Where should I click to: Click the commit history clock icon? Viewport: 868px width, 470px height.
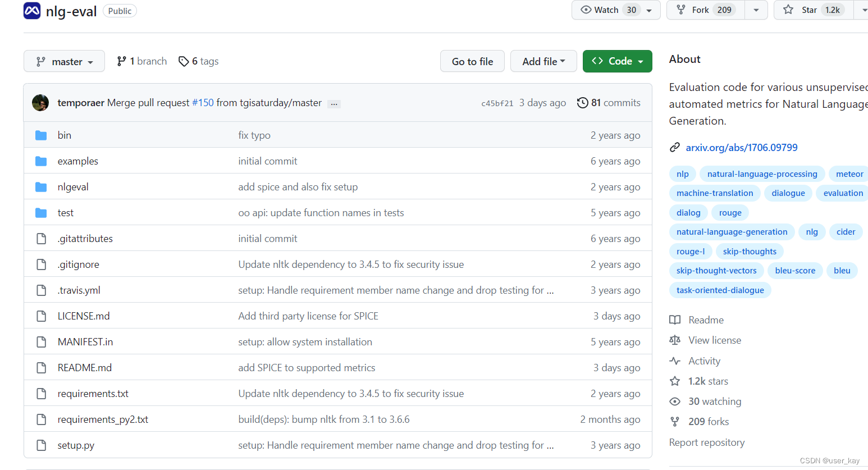pyautogui.click(x=583, y=103)
